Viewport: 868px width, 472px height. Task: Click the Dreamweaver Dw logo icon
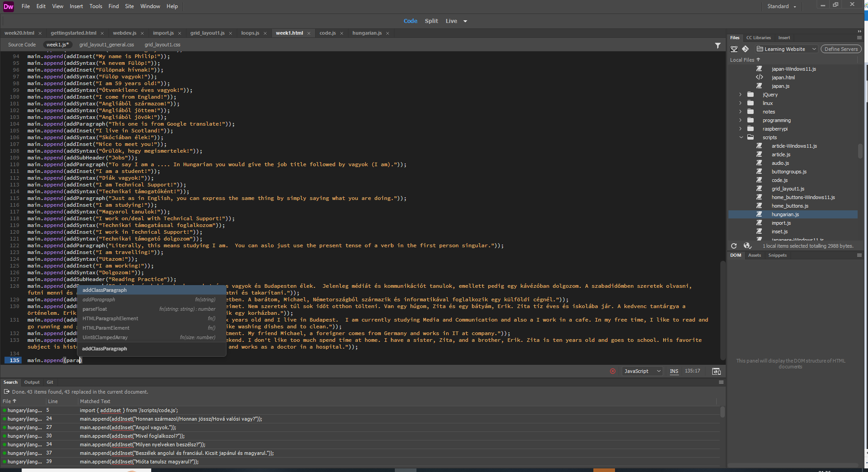[9, 6]
